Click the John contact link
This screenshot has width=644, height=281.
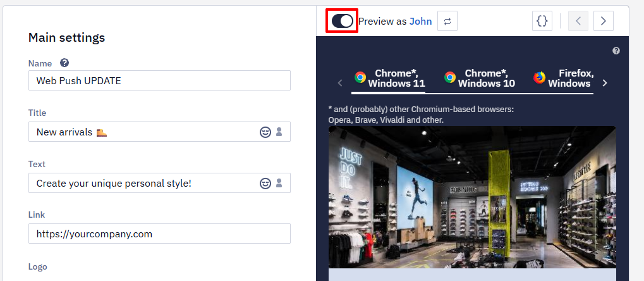click(420, 22)
